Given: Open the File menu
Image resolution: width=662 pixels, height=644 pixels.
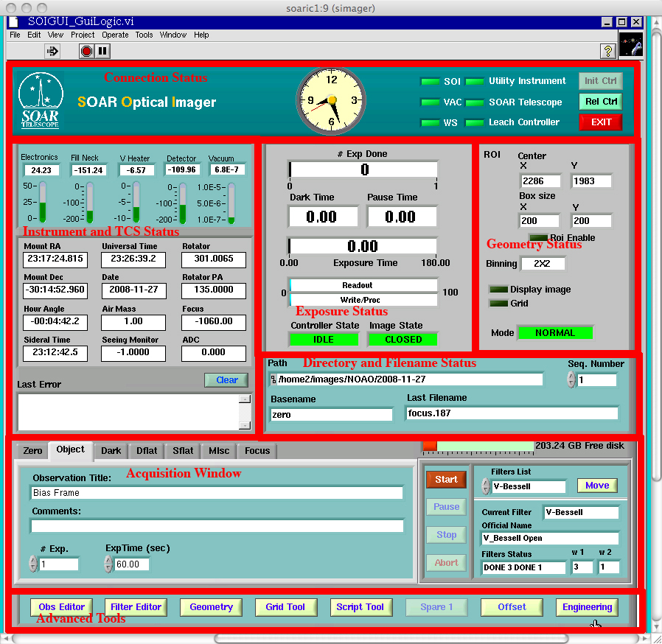Looking at the screenshot, I should click(x=15, y=35).
